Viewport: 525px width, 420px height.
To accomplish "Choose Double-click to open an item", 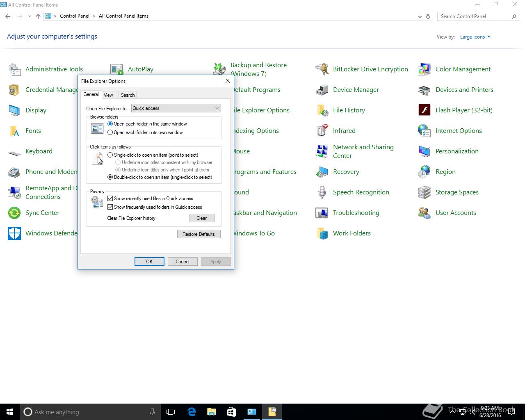I will 110,177.
